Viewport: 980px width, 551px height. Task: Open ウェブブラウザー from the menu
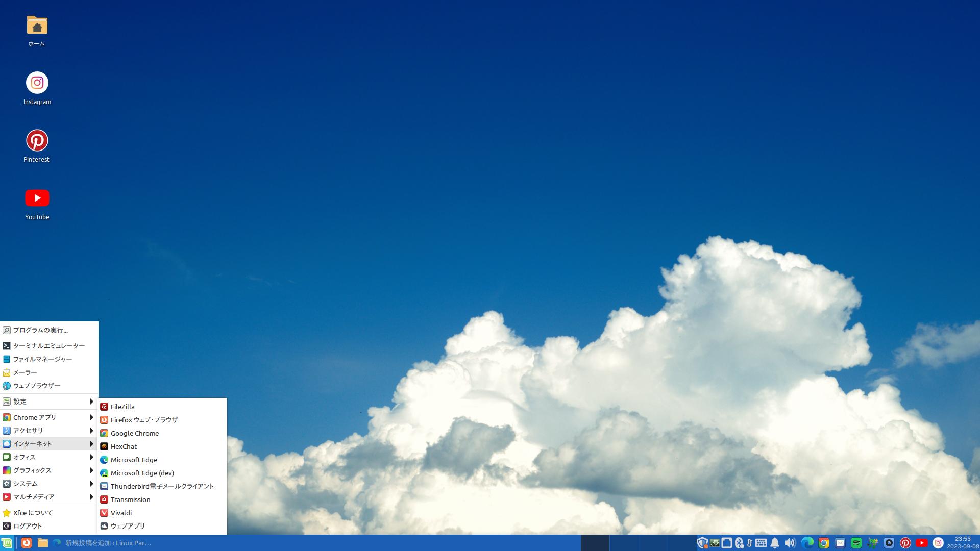[49, 386]
